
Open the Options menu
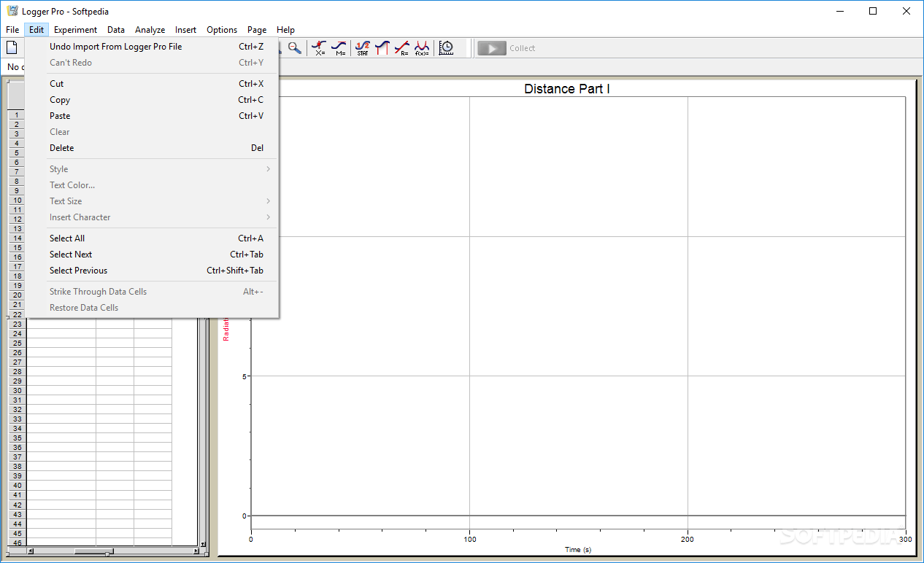tap(222, 30)
